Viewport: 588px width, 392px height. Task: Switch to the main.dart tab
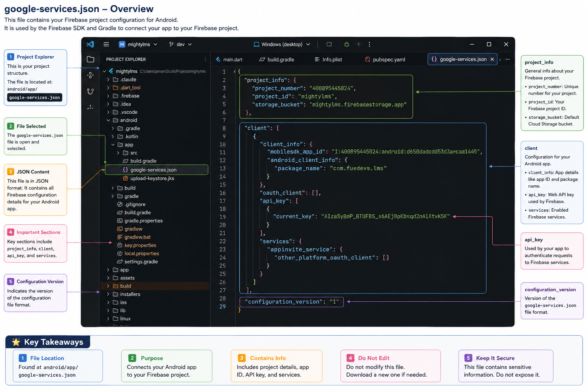coord(229,59)
